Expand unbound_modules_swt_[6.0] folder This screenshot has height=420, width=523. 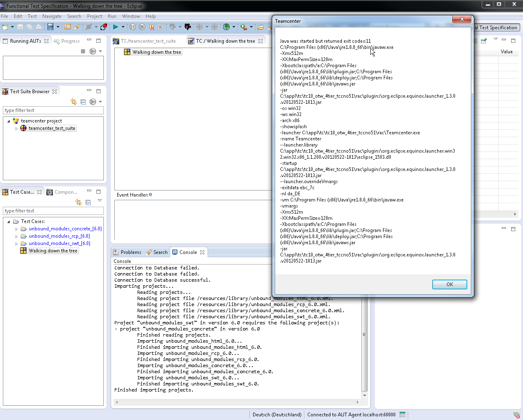click(x=17, y=243)
